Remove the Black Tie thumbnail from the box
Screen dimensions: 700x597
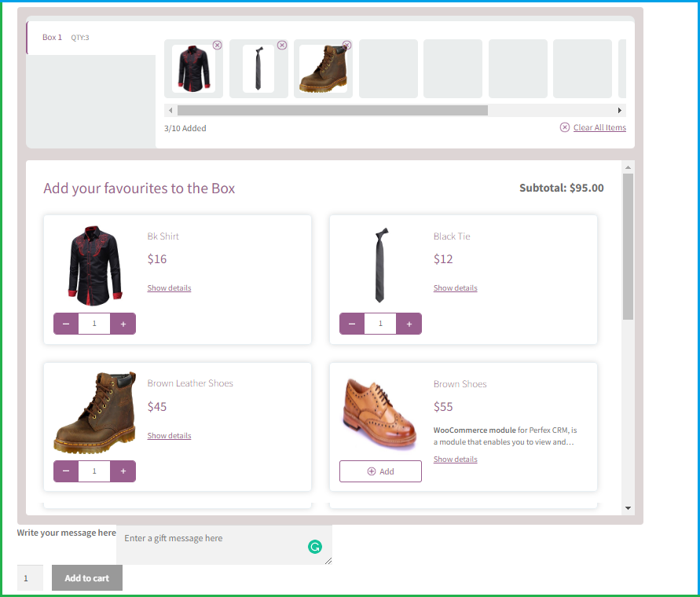[x=282, y=45]
